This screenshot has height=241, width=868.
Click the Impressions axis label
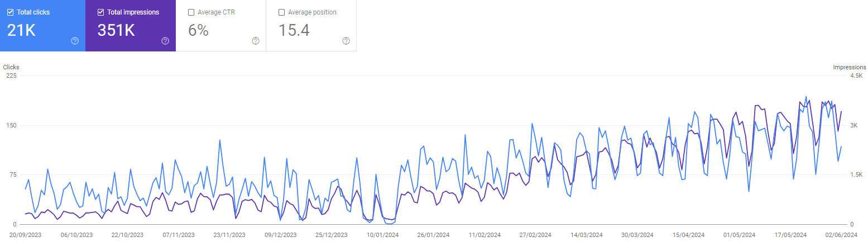coord(849,67)
